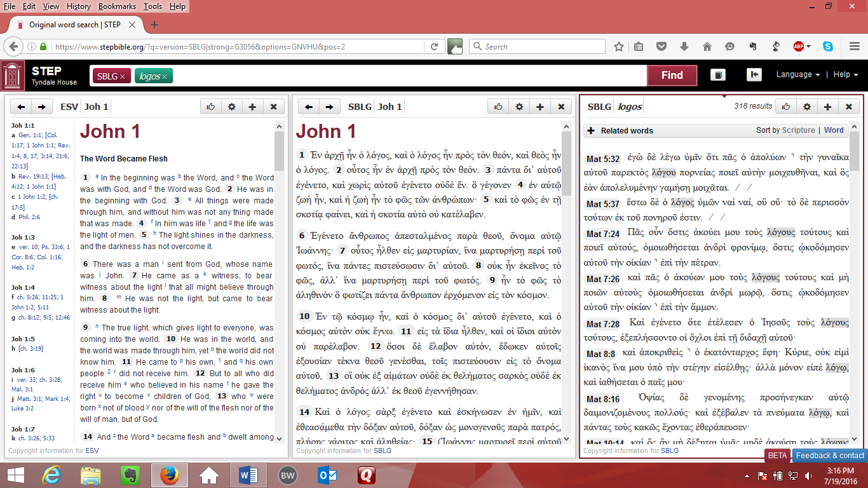Viewport: 868px width, 488px height.
Task: Open the History menu
Action: 79,6
